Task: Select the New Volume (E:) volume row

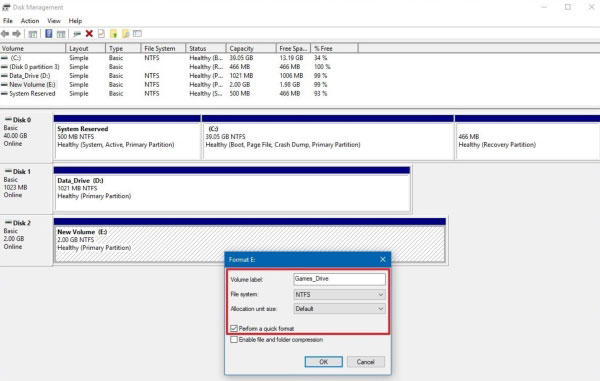Action: [x=179, y=85]
